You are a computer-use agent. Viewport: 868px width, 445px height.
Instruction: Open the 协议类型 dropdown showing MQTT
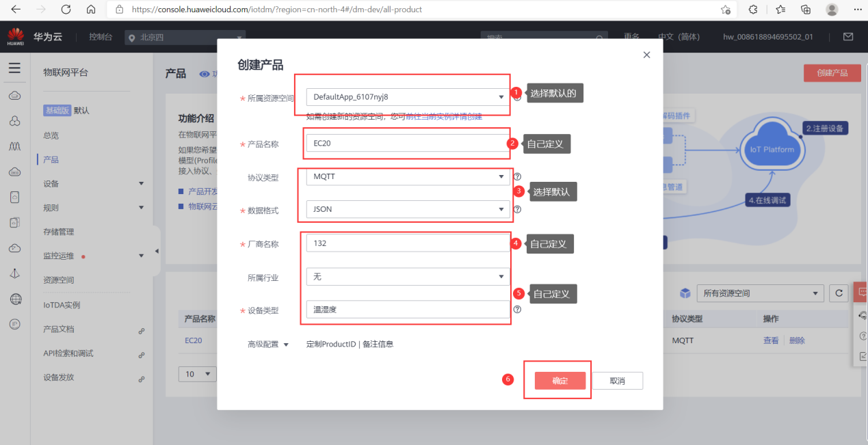click(408, 176)
